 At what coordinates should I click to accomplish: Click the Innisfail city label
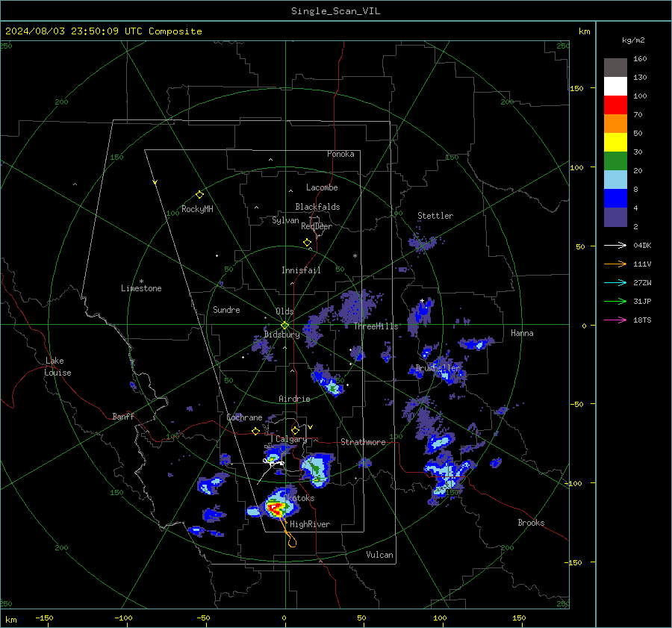[301, 270]
